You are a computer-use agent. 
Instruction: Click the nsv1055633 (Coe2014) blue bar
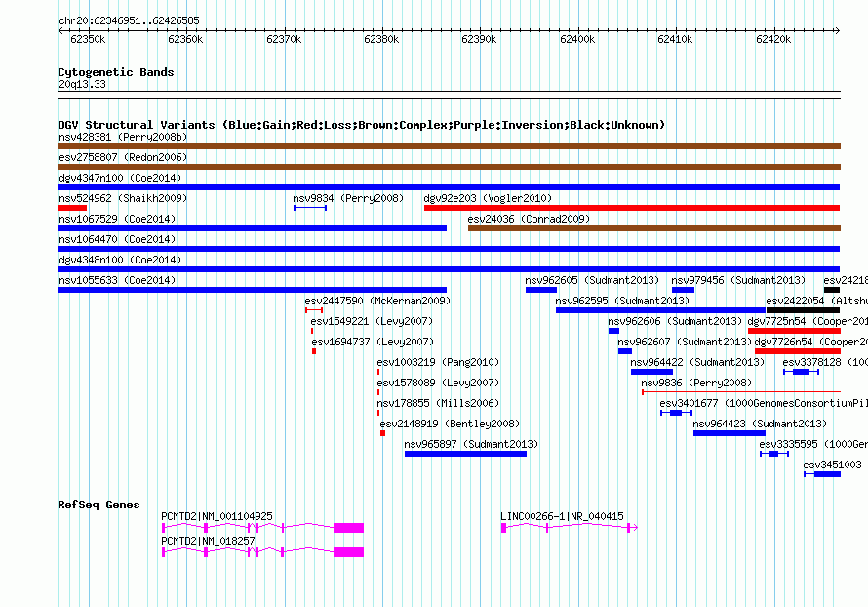[252, 290]
